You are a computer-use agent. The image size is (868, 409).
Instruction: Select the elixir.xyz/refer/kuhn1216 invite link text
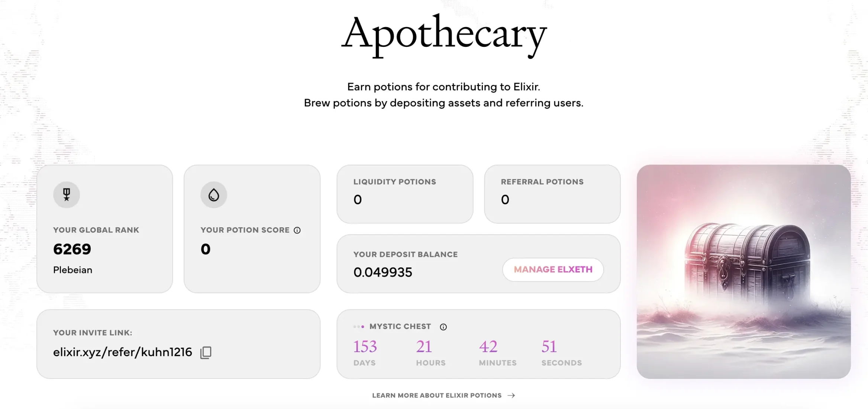tap(122, 352)
